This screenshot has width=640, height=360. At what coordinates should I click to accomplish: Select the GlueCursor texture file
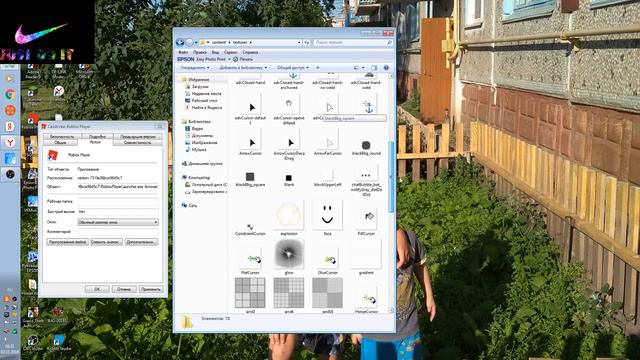click(327, 262)
